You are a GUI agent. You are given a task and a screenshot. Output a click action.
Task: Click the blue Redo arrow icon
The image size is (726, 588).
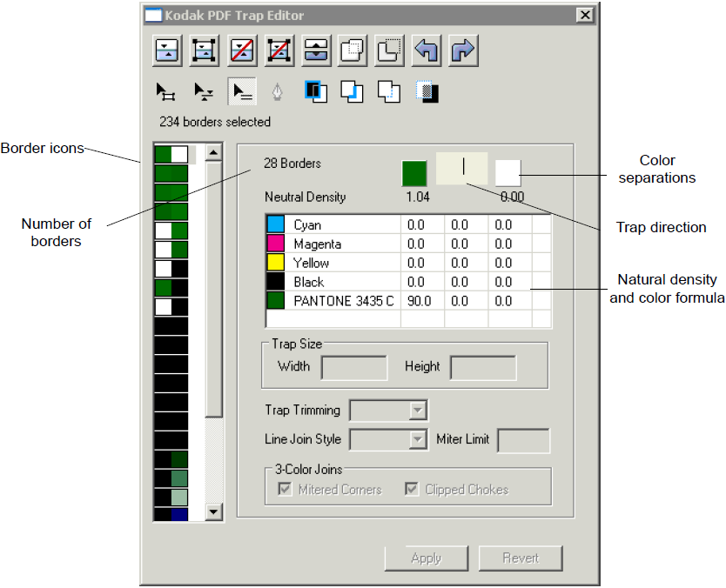point(463,50)
